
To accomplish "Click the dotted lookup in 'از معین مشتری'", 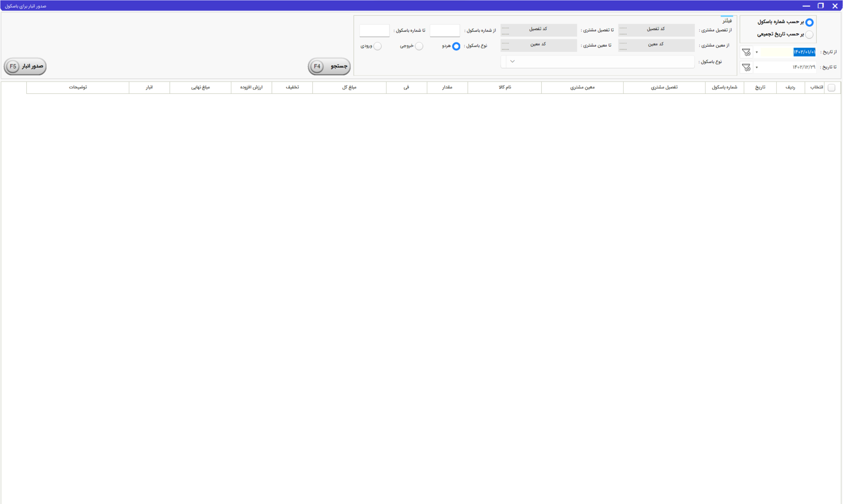I will [x=623, y=46].
